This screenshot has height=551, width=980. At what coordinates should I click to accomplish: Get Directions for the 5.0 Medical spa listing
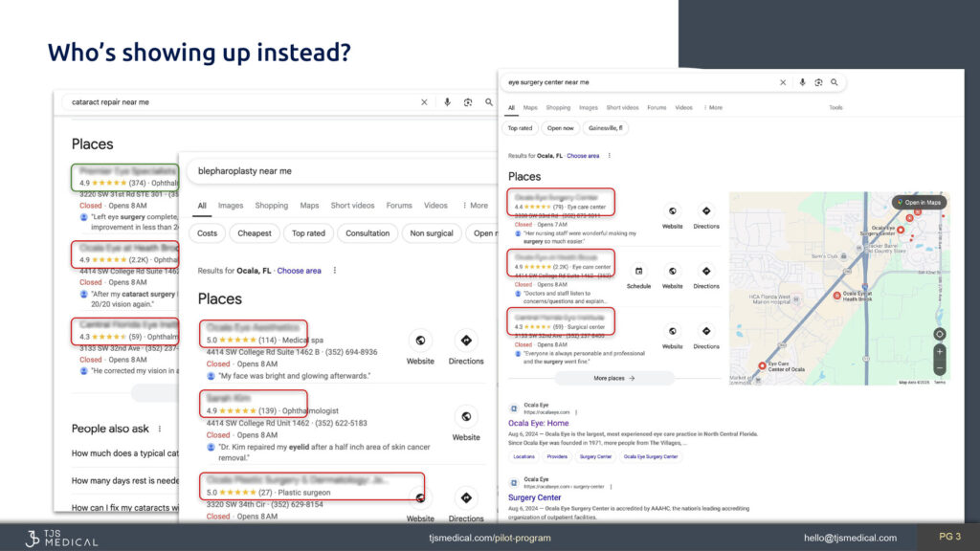pyautogui.click(x=466, y=342)
